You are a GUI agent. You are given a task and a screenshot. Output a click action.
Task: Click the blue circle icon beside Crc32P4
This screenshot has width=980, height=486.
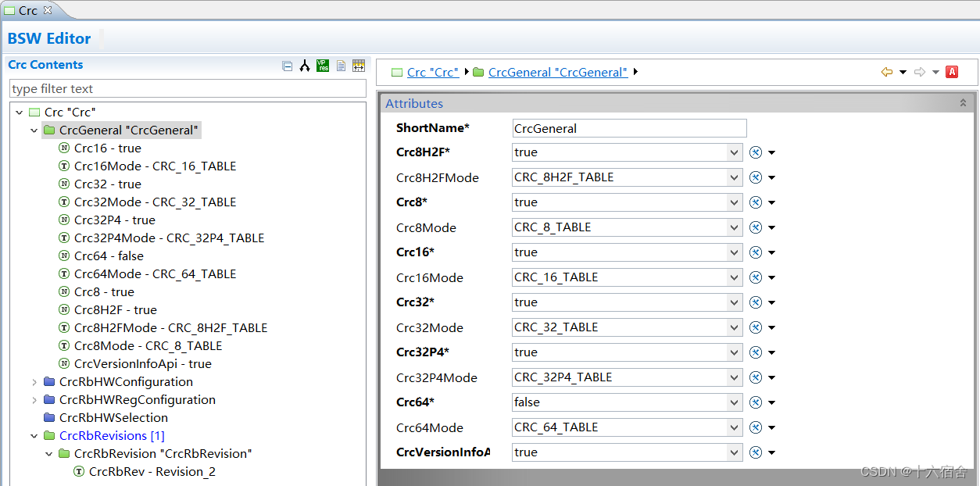tap(756, 352)
